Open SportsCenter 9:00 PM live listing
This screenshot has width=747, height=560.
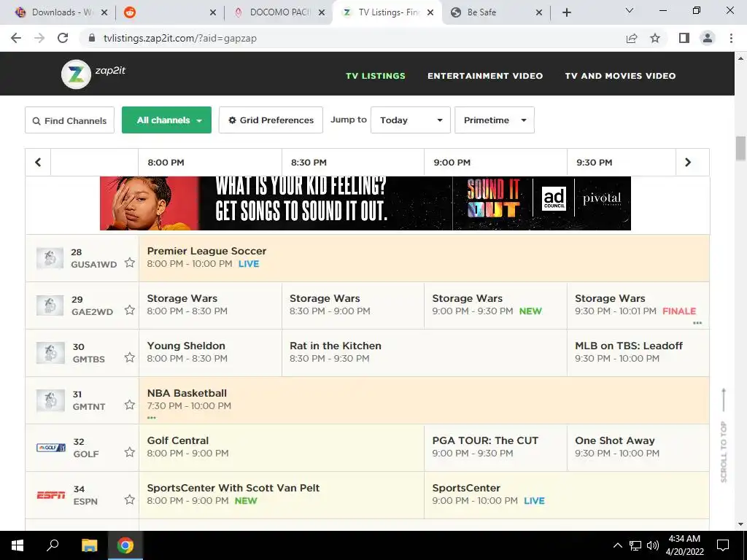[x=566, y=495]
